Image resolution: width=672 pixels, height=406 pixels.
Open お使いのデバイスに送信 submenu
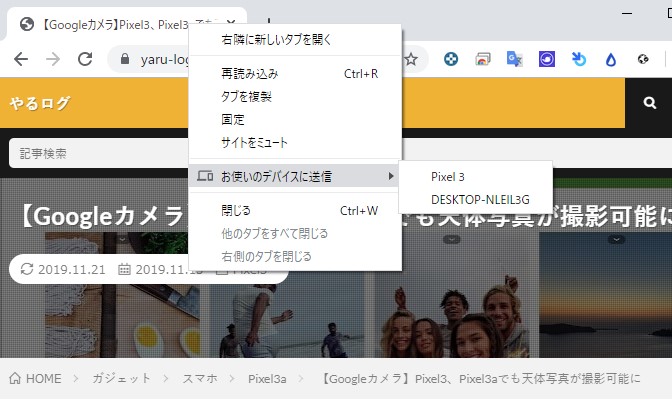295,176
